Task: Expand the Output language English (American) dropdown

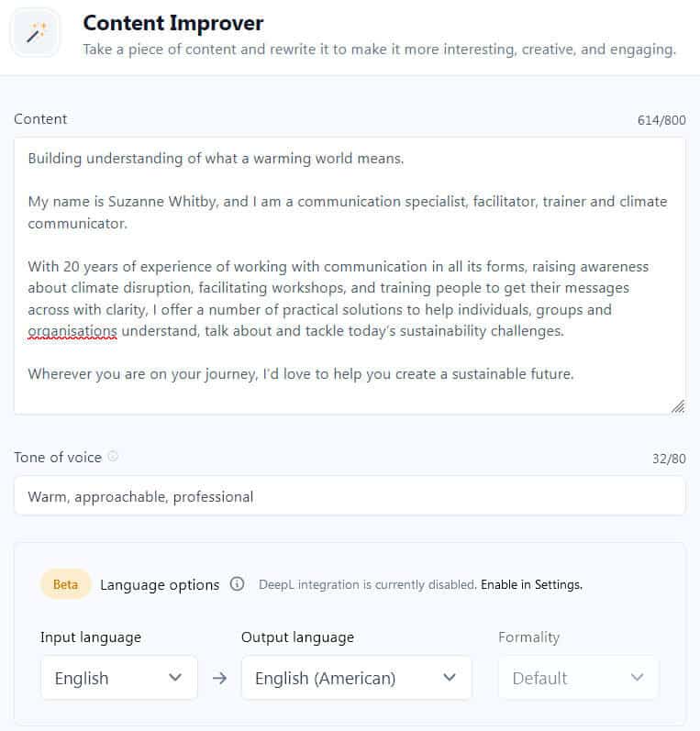Action: (x=356, y=679)
